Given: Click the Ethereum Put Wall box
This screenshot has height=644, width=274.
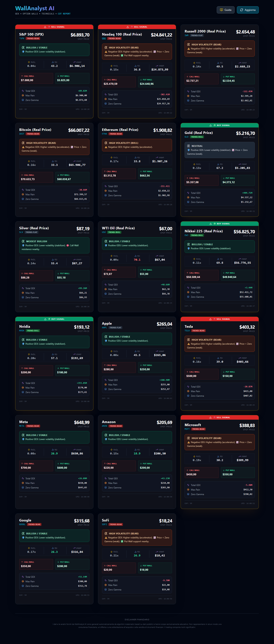Looking at the screenshot, I should [155, 173].
